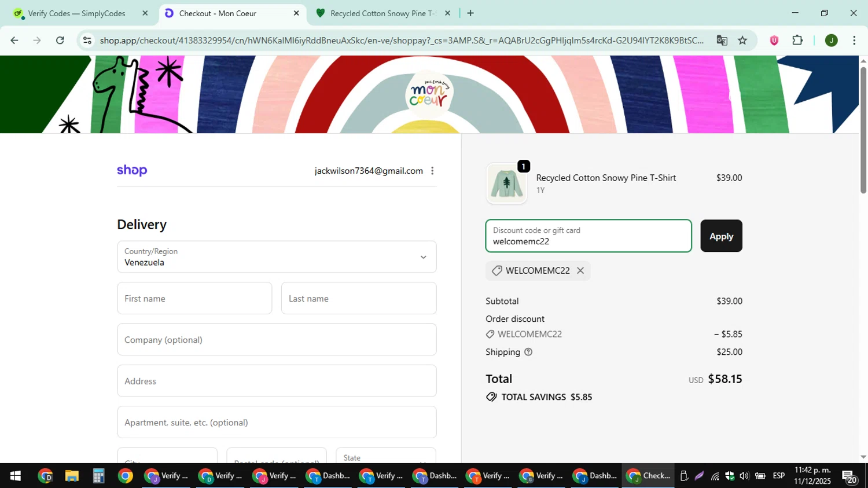The image size is (868, 488).
Task: Open the Chrome profile avatar J
Action: coord(831,40)
